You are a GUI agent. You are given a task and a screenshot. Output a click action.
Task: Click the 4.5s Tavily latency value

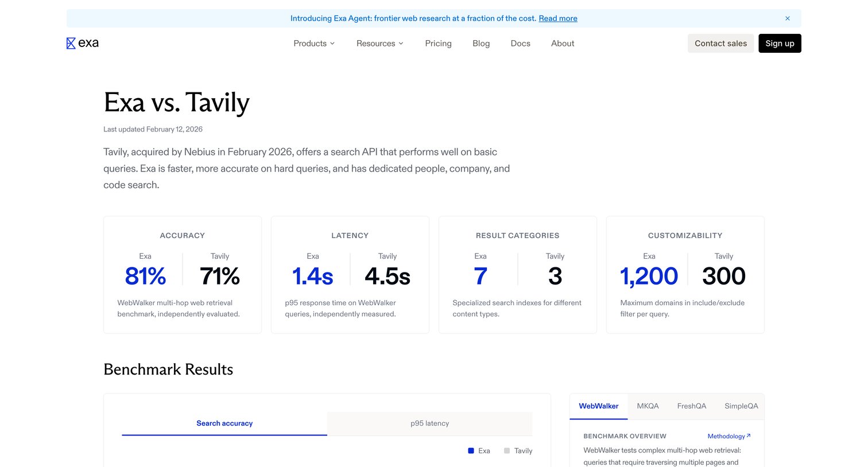[x=387, y=277]
